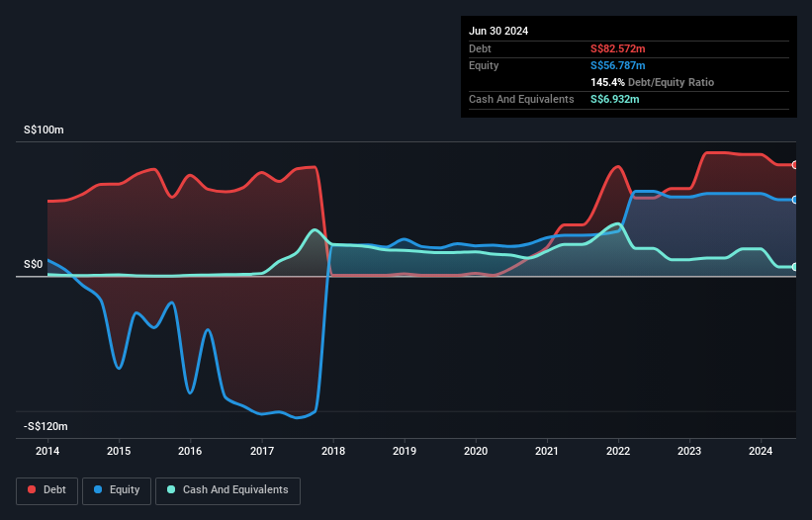812x520 pixels.
Task: Click the -S$120m y-axis label
Action: pos(45,426)
